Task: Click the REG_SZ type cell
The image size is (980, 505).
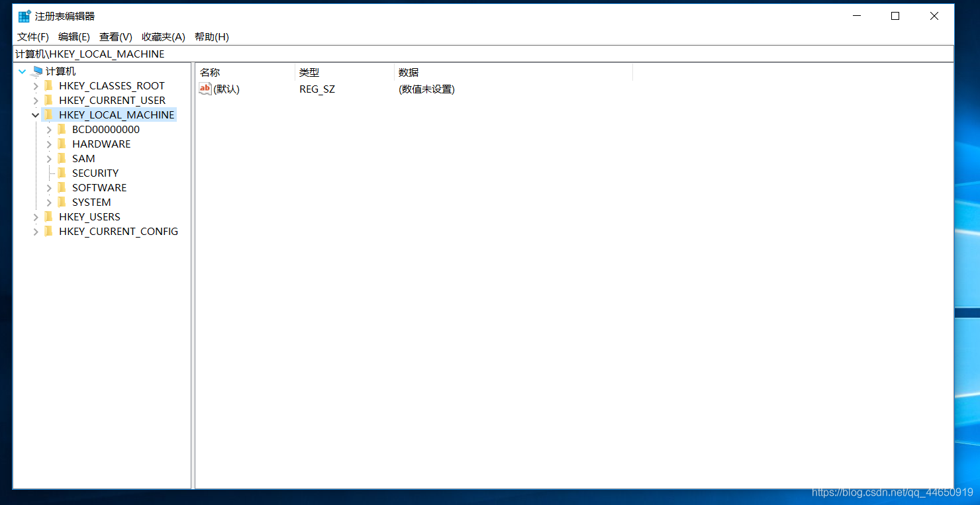Action: [x=317, y=89]
